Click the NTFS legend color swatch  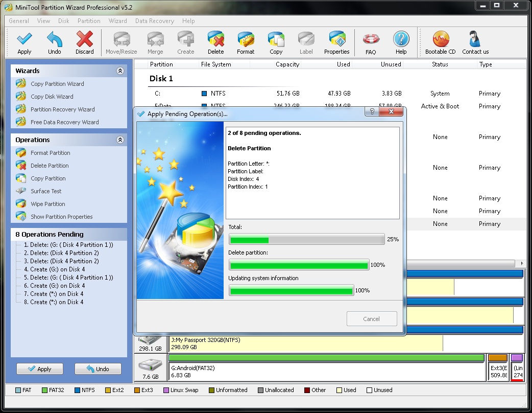[x=77, y=390]
